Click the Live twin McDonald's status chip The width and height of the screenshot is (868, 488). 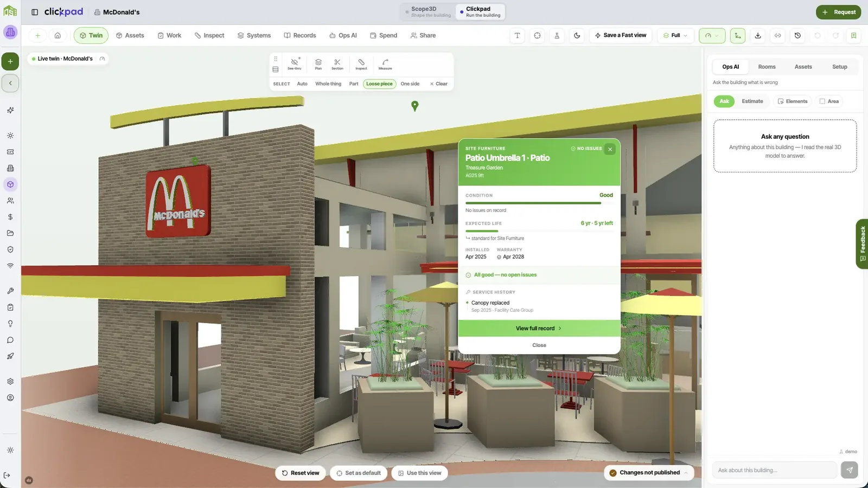click(68, 59)
